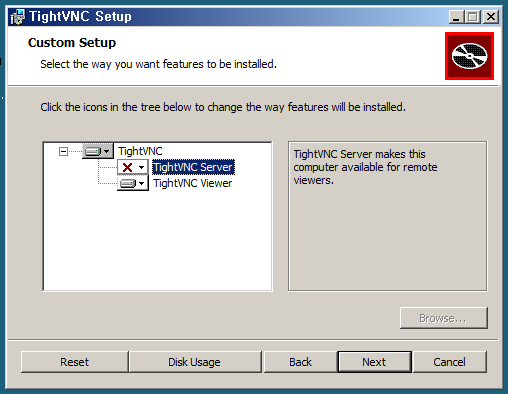This screenshot has width=508, height=394.
Task: Click the disabled Browse... button
Action: (x=444, y=318)
